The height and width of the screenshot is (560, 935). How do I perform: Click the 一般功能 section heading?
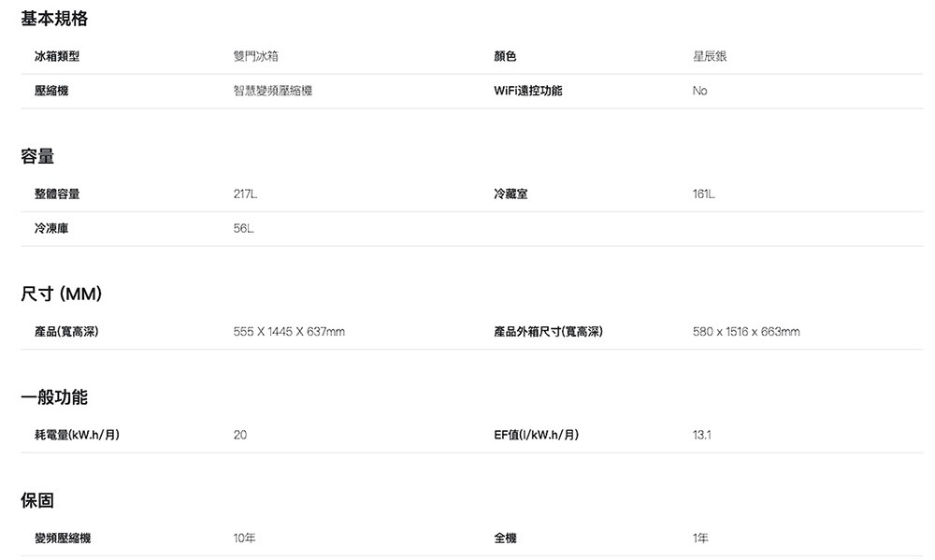click(54, 398)
